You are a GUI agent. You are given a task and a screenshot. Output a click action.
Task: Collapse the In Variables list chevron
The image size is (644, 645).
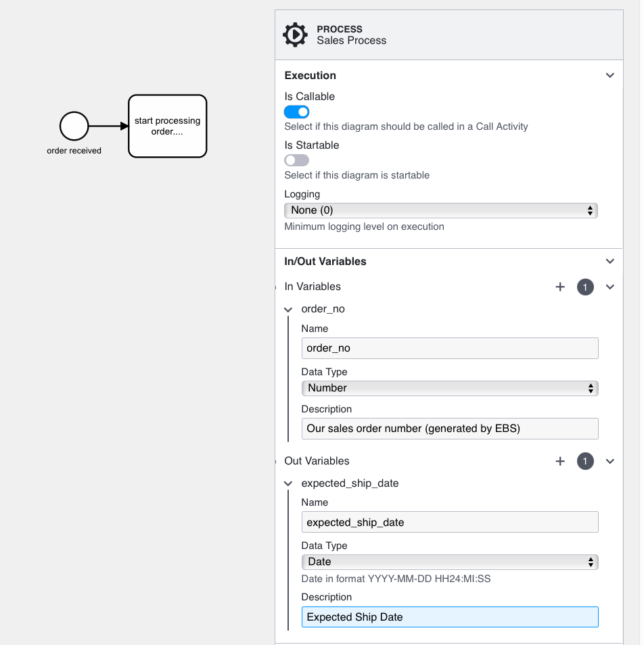610,287
